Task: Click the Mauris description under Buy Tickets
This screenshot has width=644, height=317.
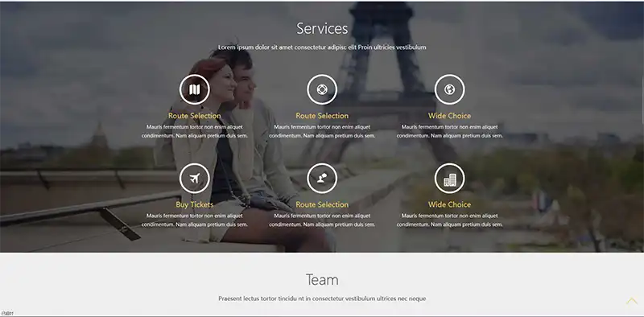Action: click(x=195, y=220)
